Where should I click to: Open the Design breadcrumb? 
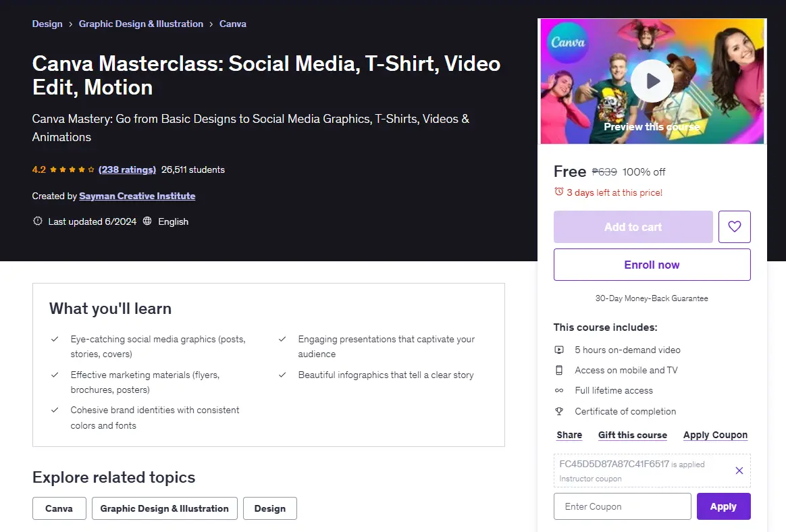(x=47, y=24)
